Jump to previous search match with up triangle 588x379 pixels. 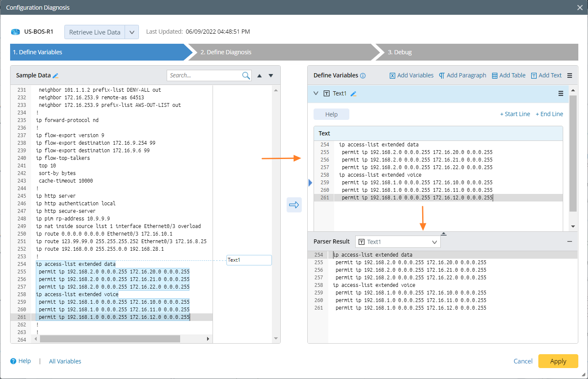(260, 76)
